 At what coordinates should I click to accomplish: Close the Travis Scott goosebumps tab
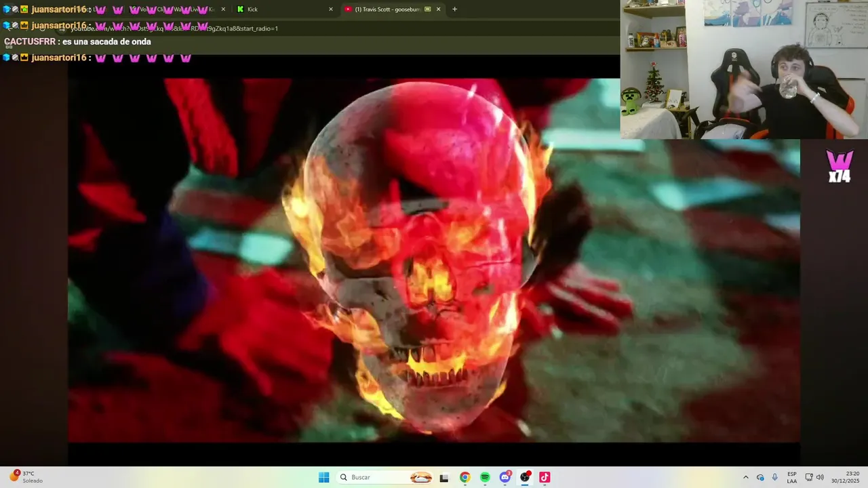click(438, 9)
